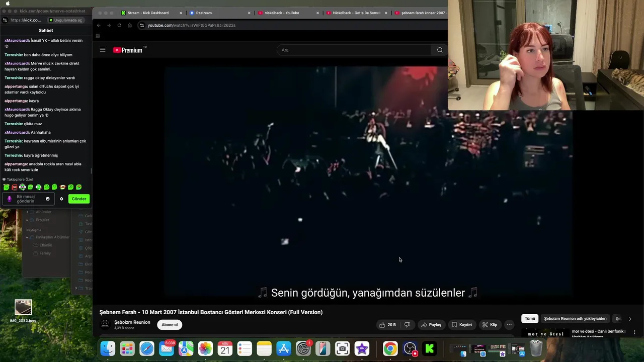
Task: Open options for mor ve ötesi suggested video
Action: [634, 332]
